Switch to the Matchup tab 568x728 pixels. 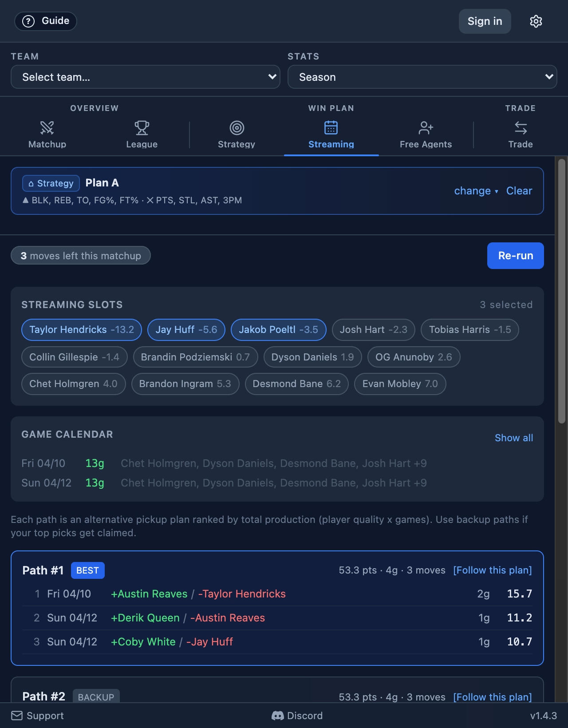click(47, 135)
